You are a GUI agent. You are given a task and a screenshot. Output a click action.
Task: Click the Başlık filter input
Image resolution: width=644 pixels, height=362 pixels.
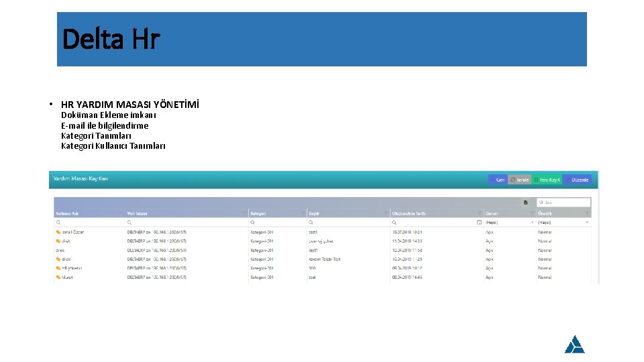pos(348,223)
